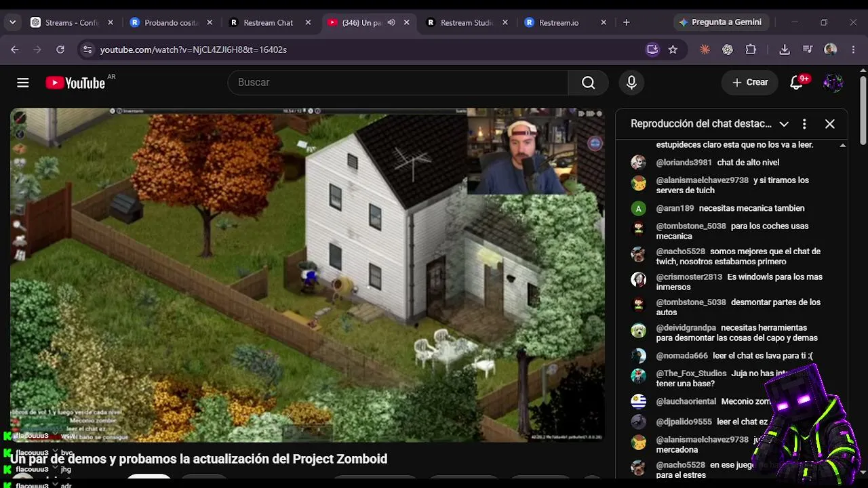Switch to the Probando cosita tab
This screenshot has width=868, height=488.
pyautogui.click(x=171, y=22)
